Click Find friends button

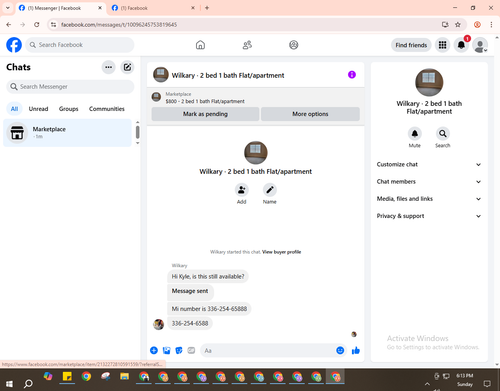[x=411, y=45]
